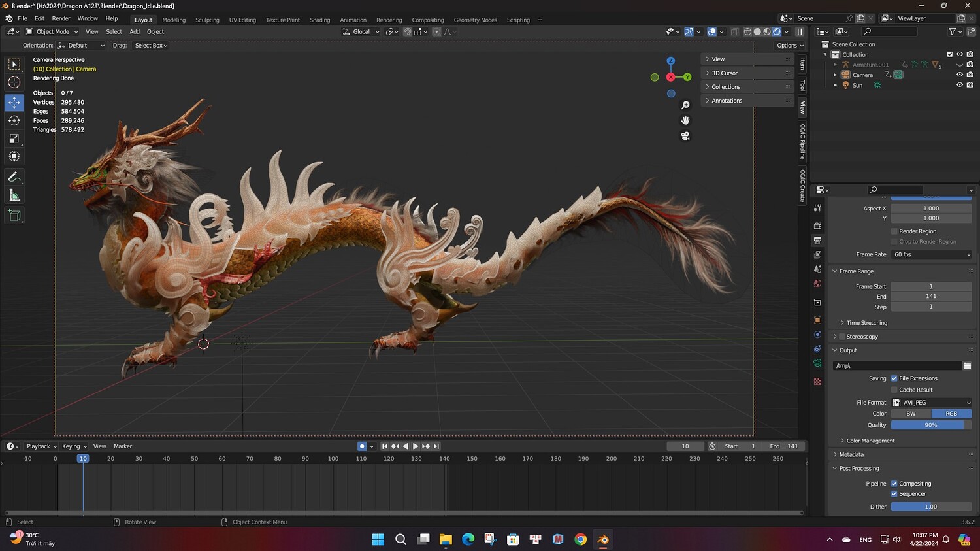The width and height of the screenshot is (980, 551).
Task: Click the Frame Start input field
Action: [931, 286]
